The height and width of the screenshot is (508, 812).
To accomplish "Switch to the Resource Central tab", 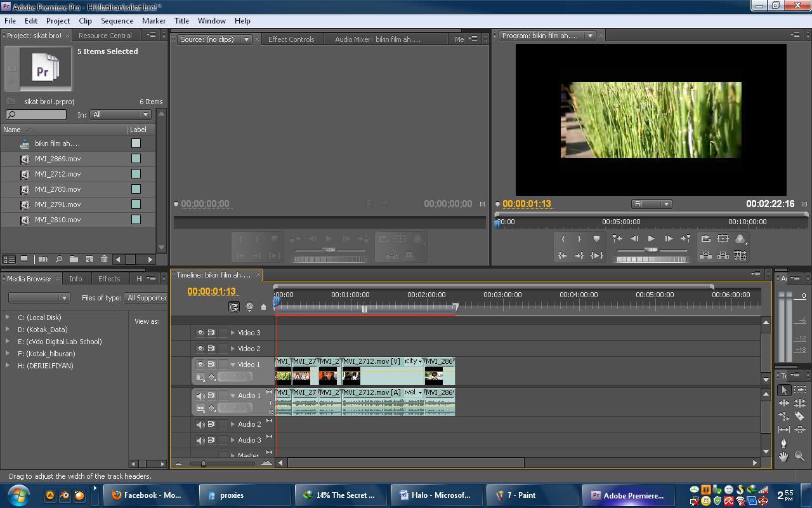I will pyautogui.click(x=105, y=36).
